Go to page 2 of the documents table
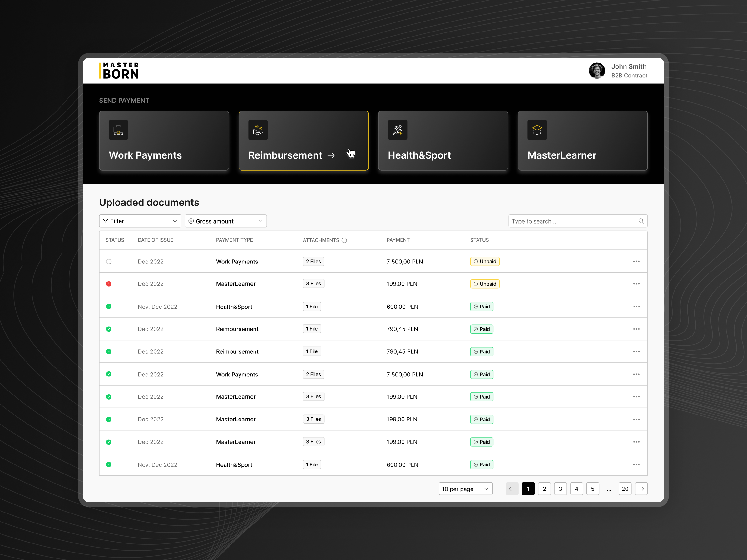Image resolution: width=747 pixels, height=560 pixels. (544, 489)
